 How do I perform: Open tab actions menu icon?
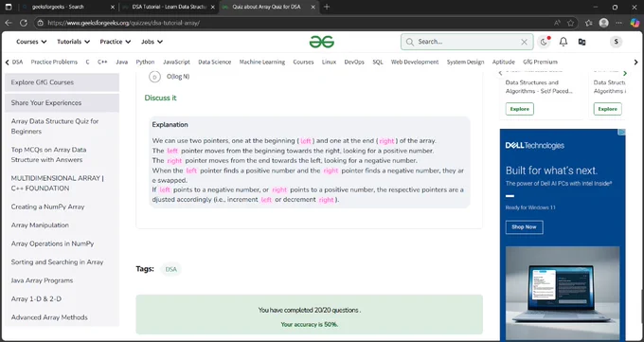coord(9,7)
